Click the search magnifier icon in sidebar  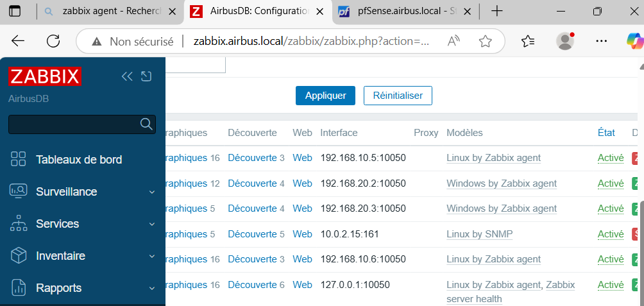pyautogui.click(x=146, y=124)
